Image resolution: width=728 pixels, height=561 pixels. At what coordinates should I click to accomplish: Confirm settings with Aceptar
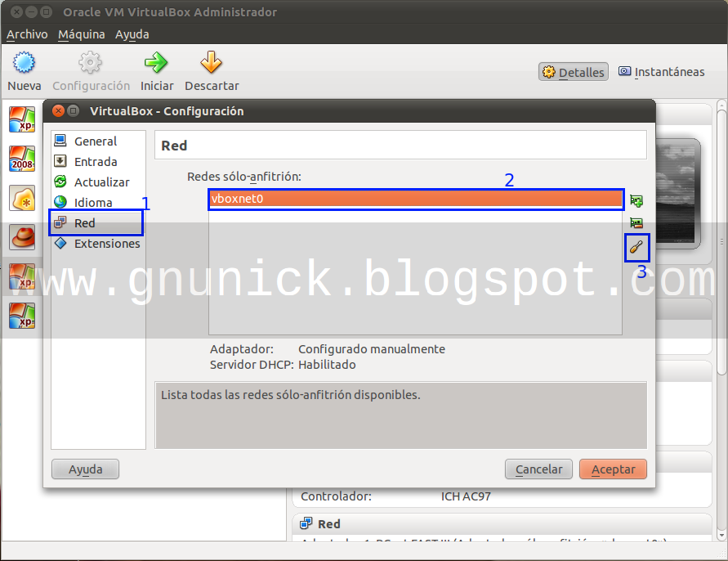[x=613, y=469]
